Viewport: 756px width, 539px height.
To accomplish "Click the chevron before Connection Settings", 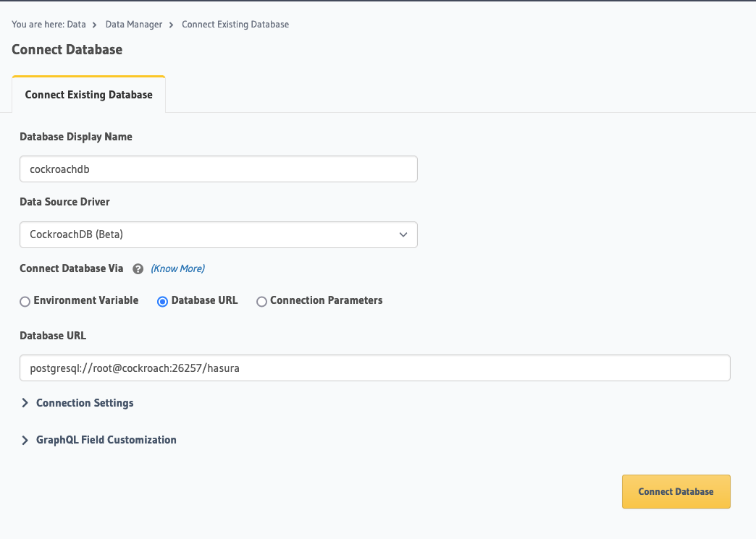I will pos(24,403).
